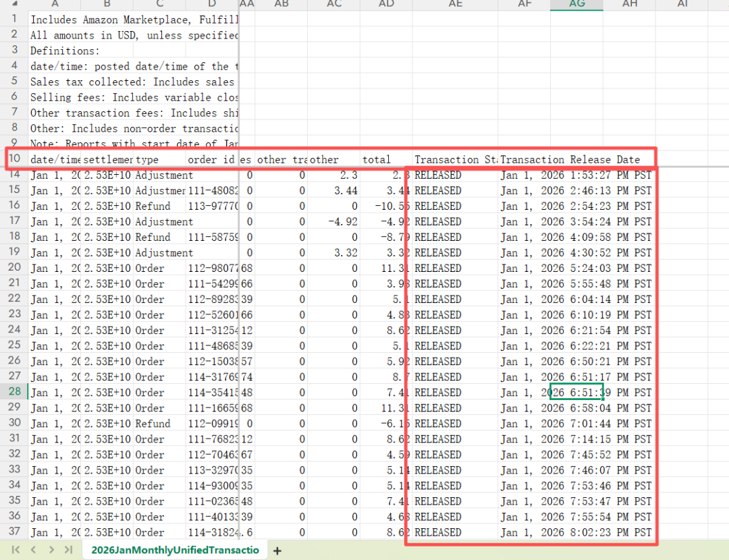Select Refund type cell in row 16
Screen dimensions: 729x560
tap(159, 206)
